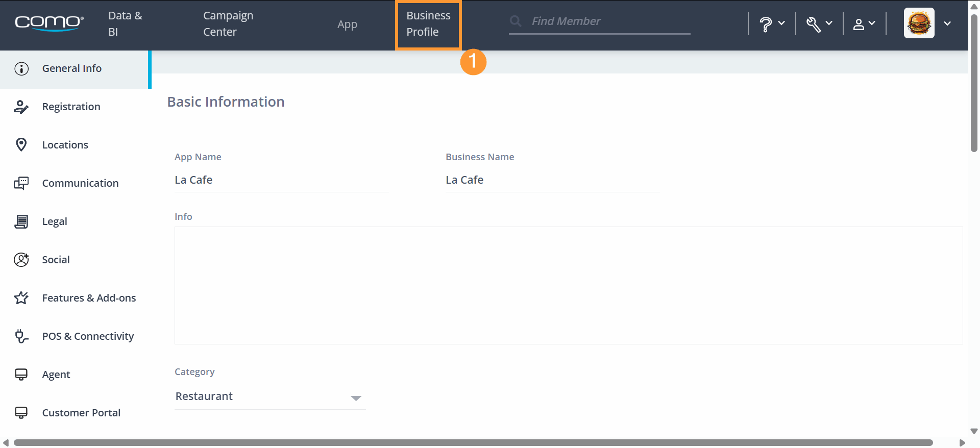The width and height of the screenshot is (980, 448).
Task: Open the Business Profile menu
Action: click(x=428, y=24)
